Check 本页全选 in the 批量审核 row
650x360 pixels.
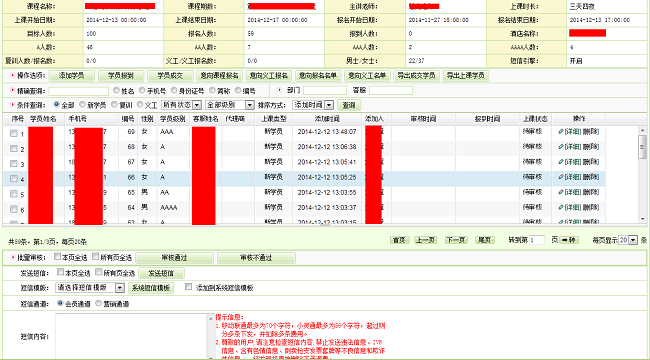[x=58, y=257]
